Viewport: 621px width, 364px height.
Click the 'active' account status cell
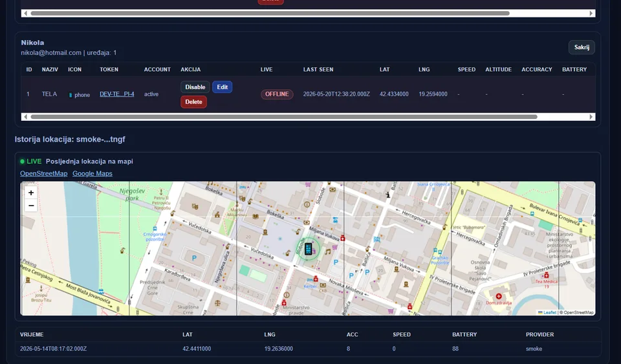pyautogui.click(x=151, y=94)
